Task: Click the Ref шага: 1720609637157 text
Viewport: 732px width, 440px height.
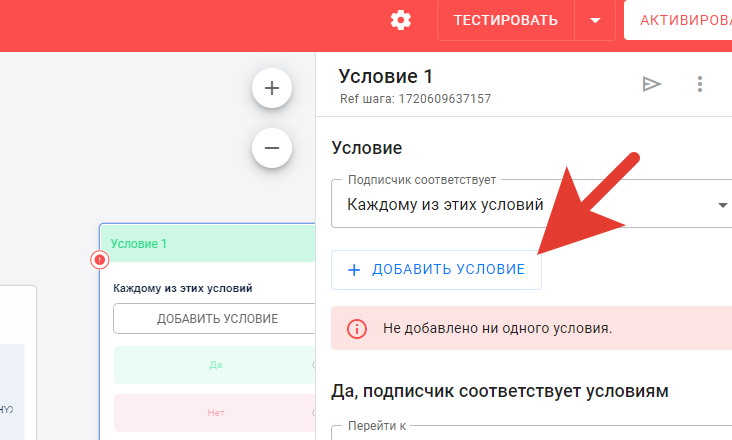Action: click(415, 99)
